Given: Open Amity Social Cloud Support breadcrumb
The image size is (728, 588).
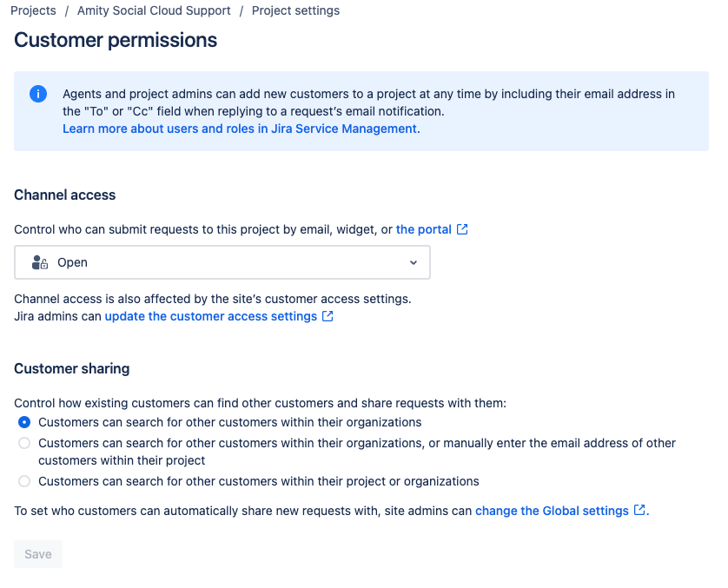Looking at the screenshot, I should tap(154, 10).
